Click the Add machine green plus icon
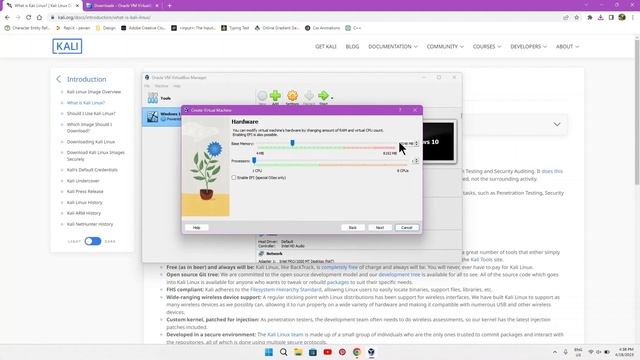This screenshot has height=360, width=640. 276,96
